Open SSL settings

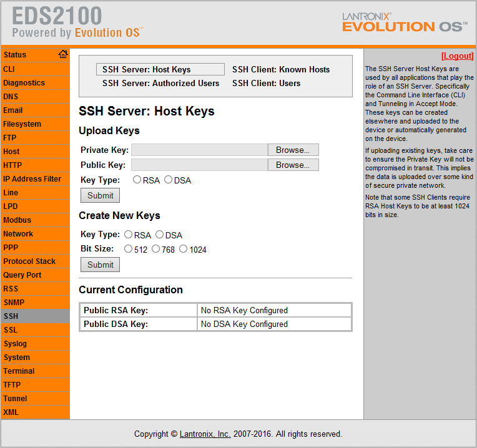[36, 330]
